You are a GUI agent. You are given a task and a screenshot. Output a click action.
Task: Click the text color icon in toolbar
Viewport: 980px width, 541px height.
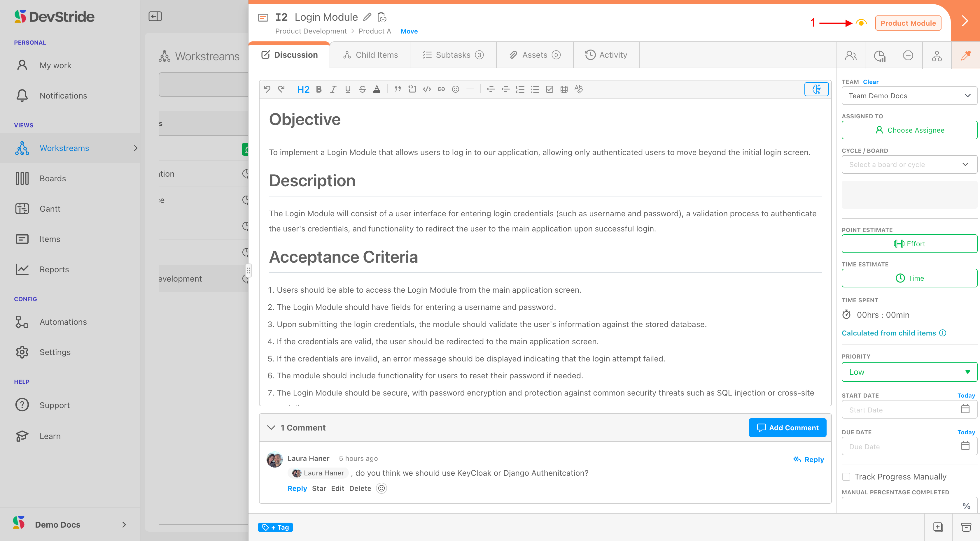coord(377,89)
